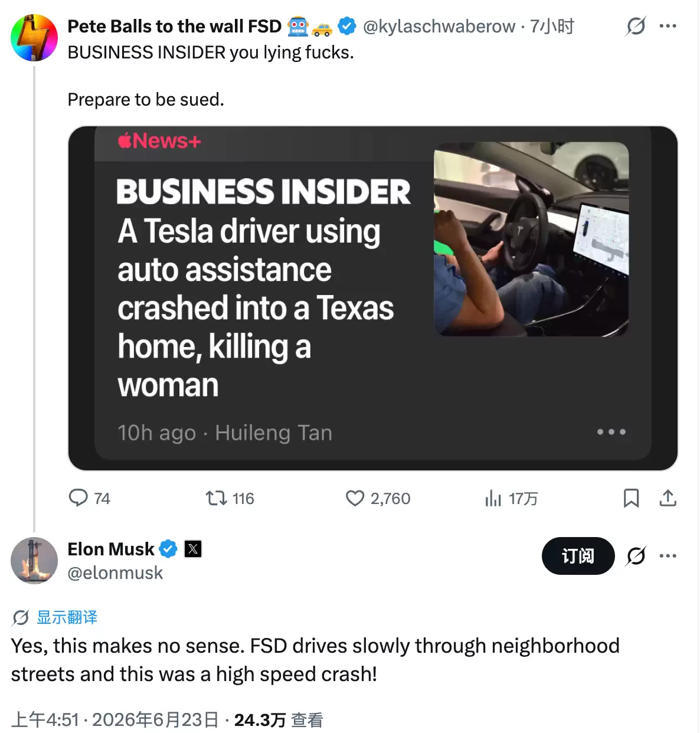
Task: Bookmark the Pete Balls tweet
Action: (631, 499)
